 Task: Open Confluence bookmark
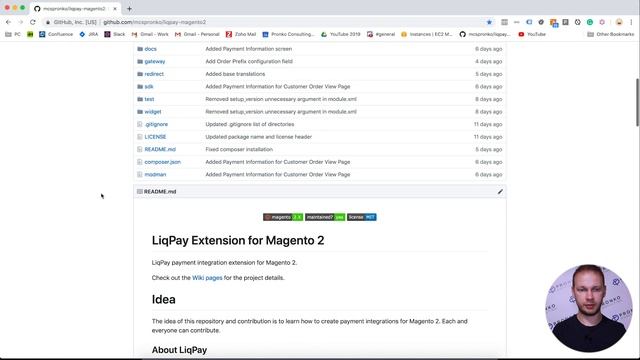(x=56, y=35)
